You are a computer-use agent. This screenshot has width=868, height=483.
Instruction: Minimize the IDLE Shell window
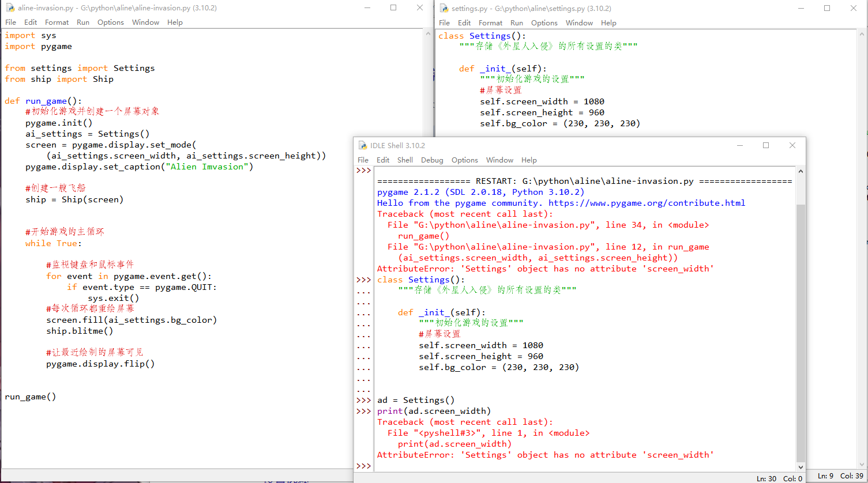739,145
